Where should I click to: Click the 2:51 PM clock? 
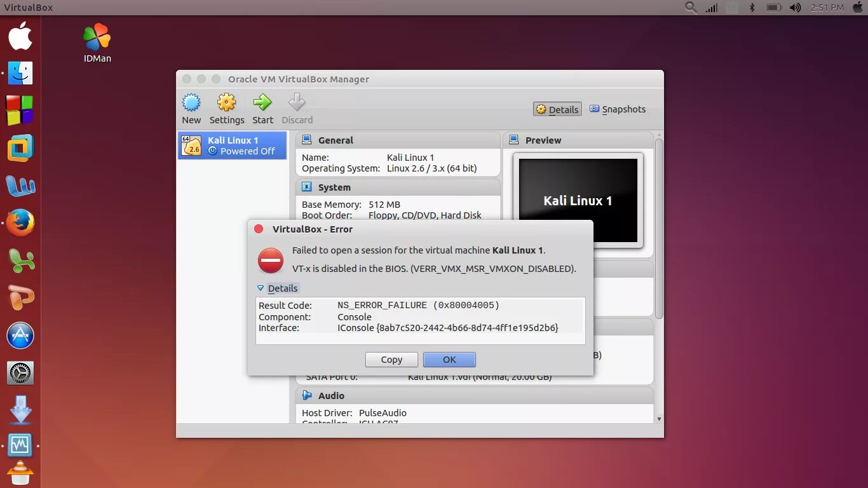coord(827,8)
